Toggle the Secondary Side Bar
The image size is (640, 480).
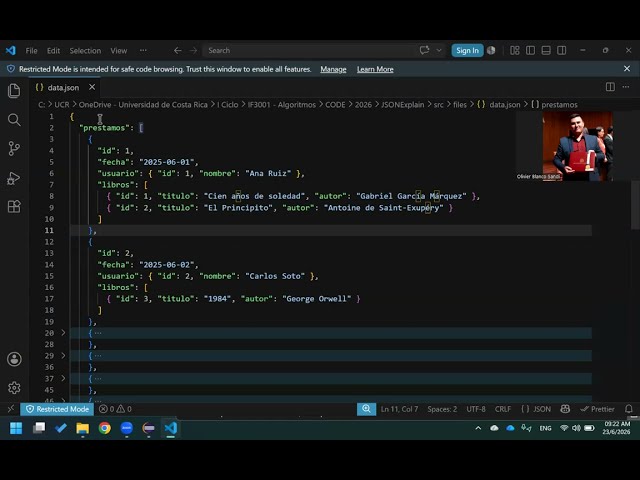pyautogui.click(x=562, y=50)
